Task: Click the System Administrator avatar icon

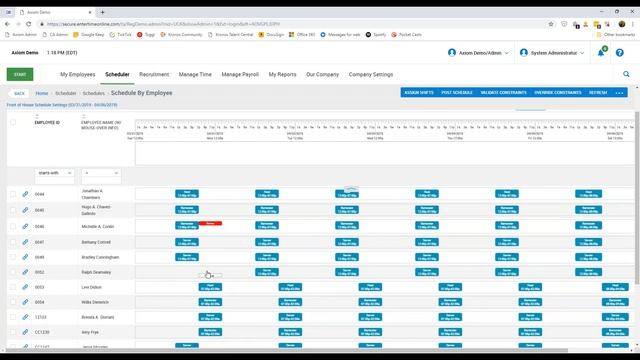Action: click(524, 53)
